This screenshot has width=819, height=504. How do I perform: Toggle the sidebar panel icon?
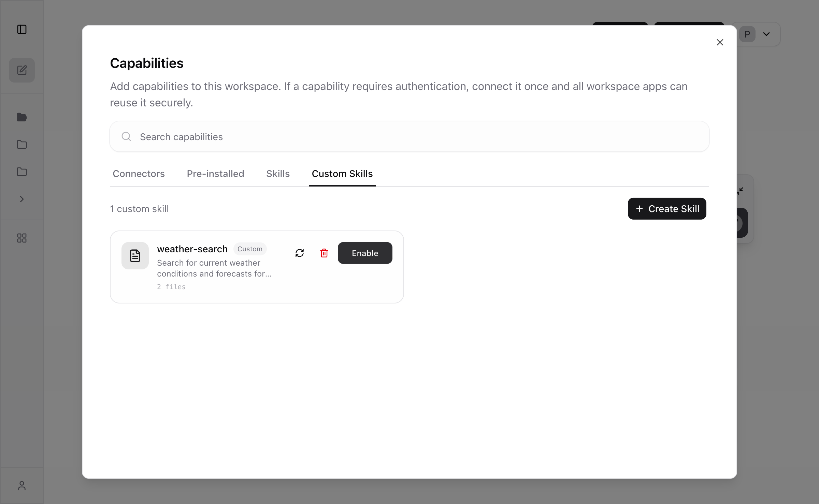22,30
